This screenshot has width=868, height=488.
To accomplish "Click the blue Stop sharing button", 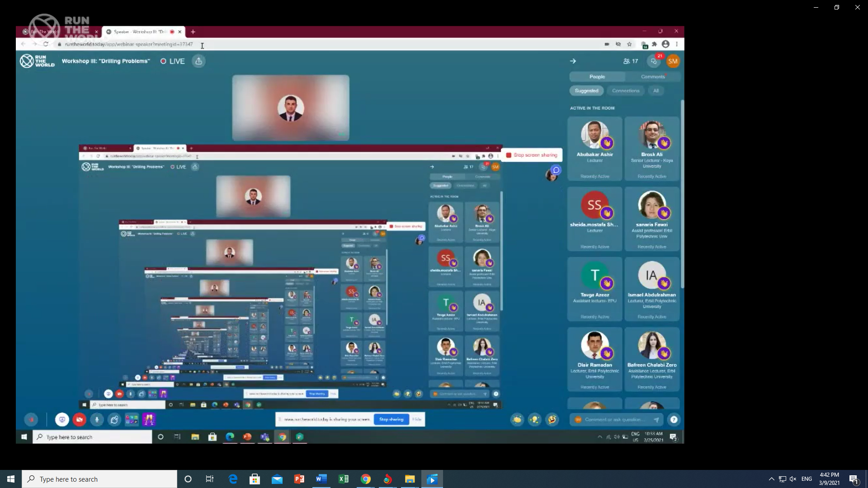I will click(x=391, y=419).
